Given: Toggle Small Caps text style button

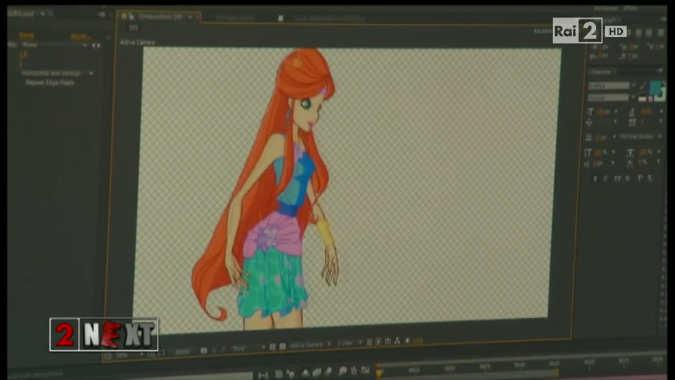Looking at the screenshot, I should [x=628, y=179].
